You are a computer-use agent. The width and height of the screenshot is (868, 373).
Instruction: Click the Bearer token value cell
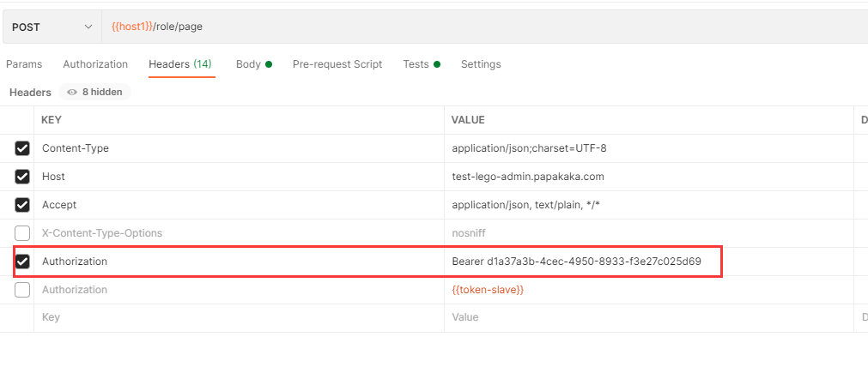tap(649, 262)
